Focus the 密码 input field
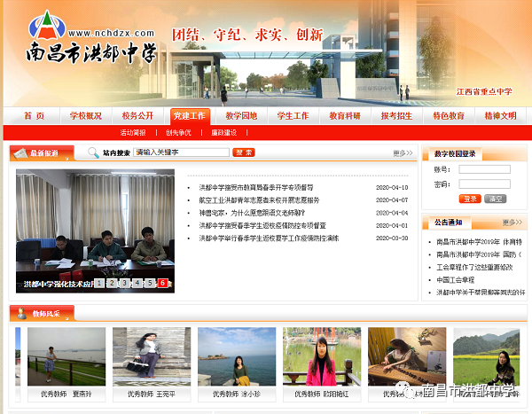532x414 pixels. click(x=484, y=184)
